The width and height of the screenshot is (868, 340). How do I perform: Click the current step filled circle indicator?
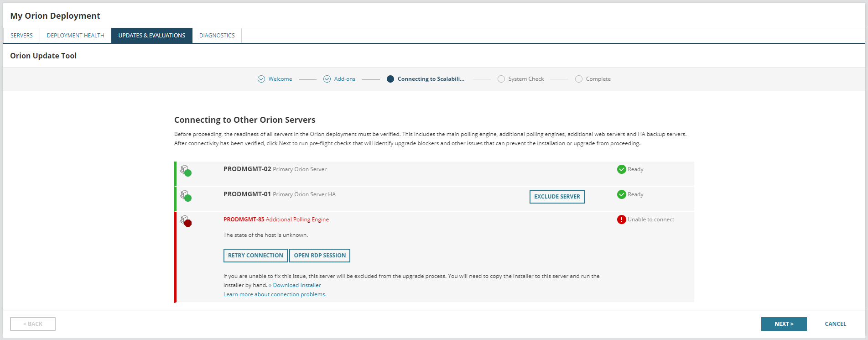pos(390,79)
